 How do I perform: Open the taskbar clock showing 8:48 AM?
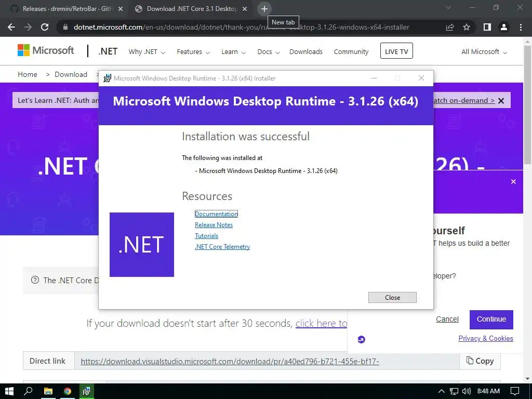tap(488, 391)
